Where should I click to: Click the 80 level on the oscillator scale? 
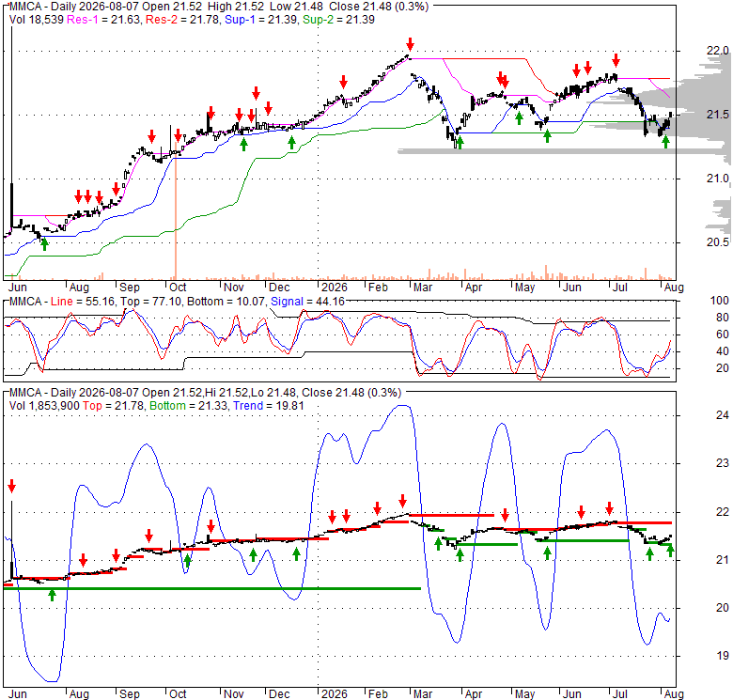[723, 318]
